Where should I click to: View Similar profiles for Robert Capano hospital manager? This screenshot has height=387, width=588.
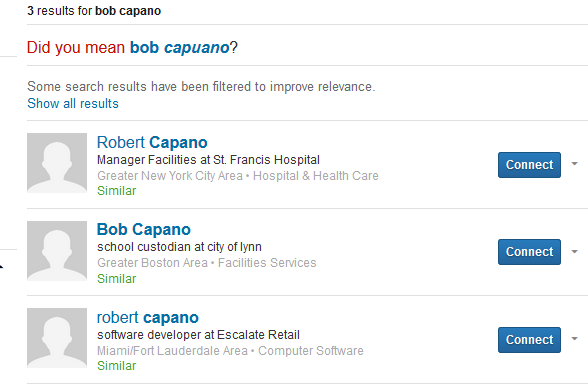pyautogui.click(x=116, y=191)
